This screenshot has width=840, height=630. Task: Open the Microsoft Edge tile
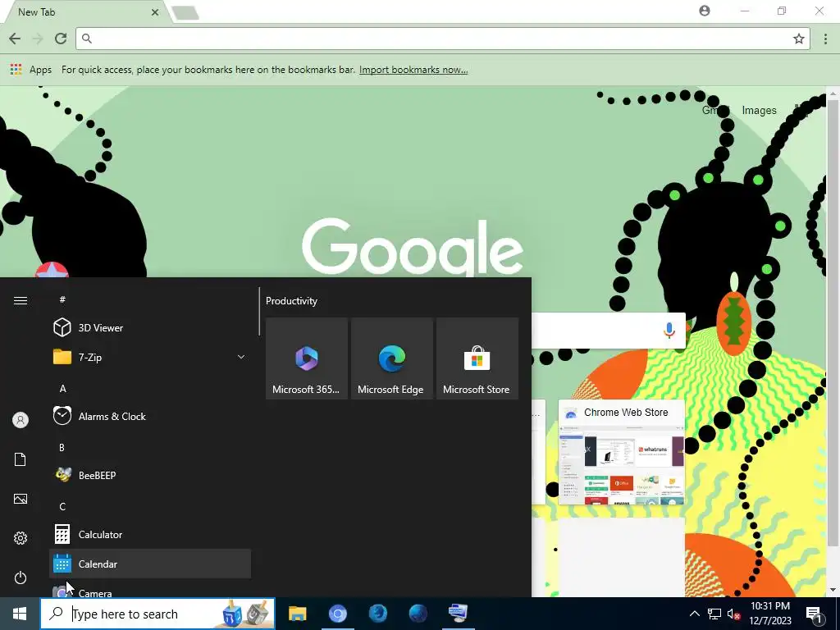(391, 358)
